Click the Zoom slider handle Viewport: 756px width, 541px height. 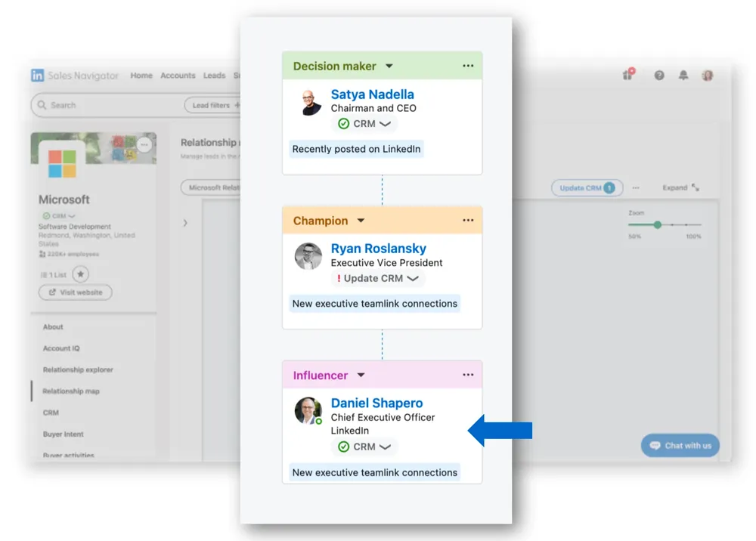tap(657, 224)
